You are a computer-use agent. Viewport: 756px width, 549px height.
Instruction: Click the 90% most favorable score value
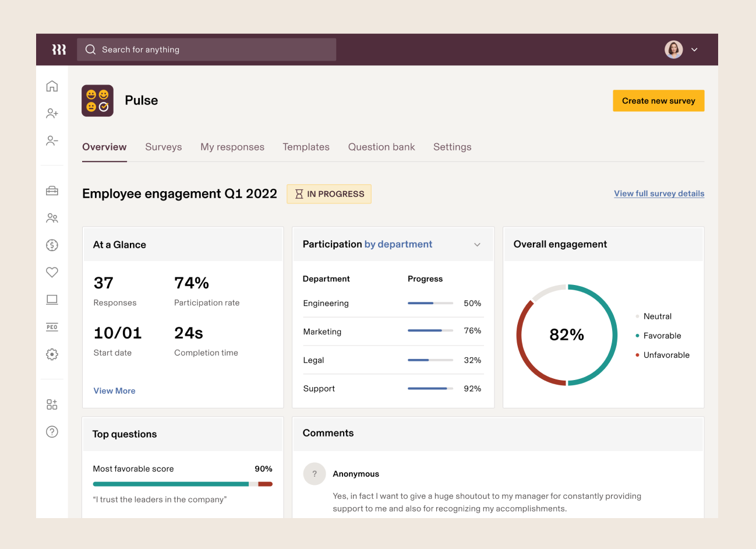pos(263,469)
